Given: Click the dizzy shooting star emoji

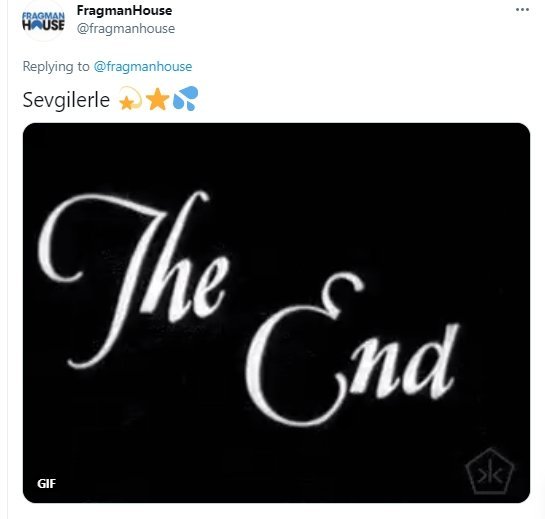Looking at the screenshot, I should pos(130,99).
